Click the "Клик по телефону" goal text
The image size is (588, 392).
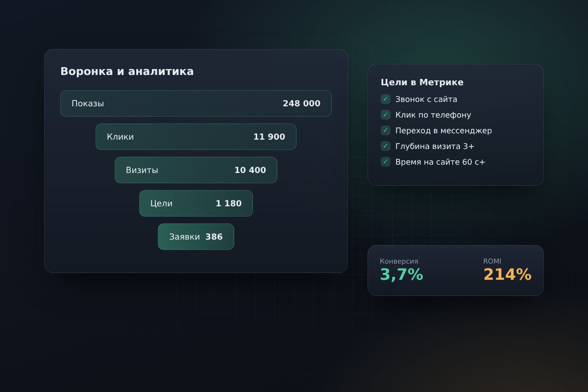pyautogui.click(x=433, y=115)
